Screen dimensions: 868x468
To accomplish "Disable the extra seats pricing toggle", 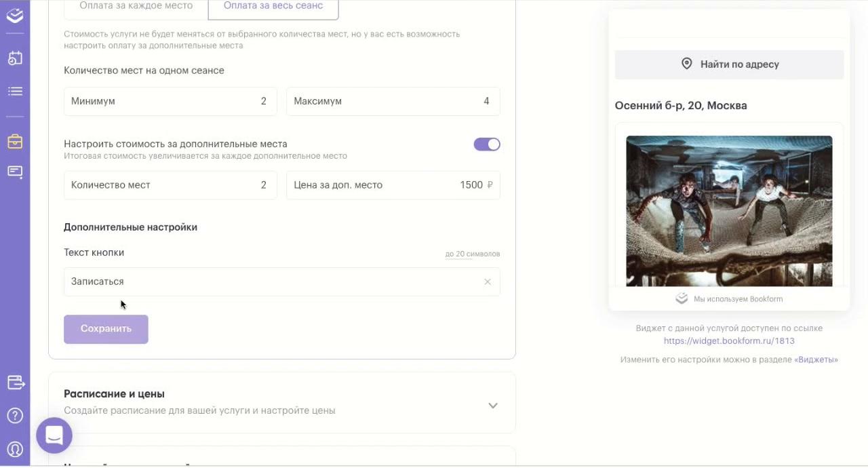I will 486,144.
